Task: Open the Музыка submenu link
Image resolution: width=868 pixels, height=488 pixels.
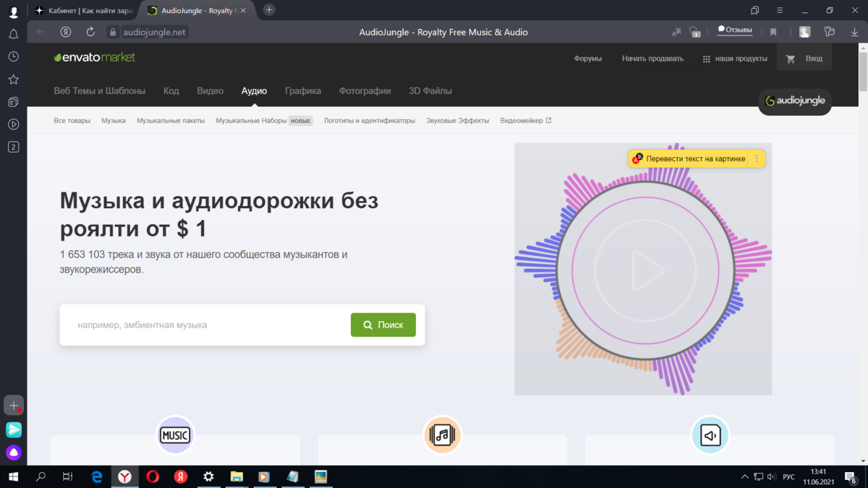Action: point(114,121)
